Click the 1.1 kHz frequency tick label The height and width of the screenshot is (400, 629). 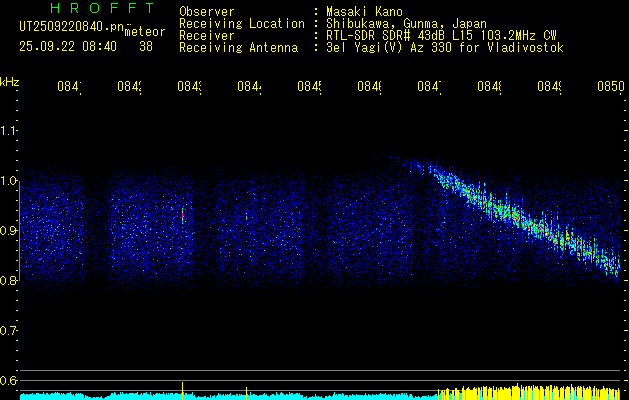(9, 131)
